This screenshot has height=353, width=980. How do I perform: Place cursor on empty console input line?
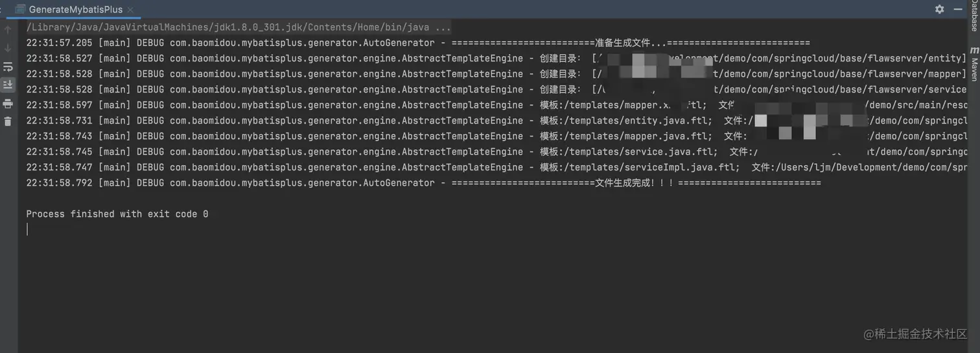coord(130,229)
